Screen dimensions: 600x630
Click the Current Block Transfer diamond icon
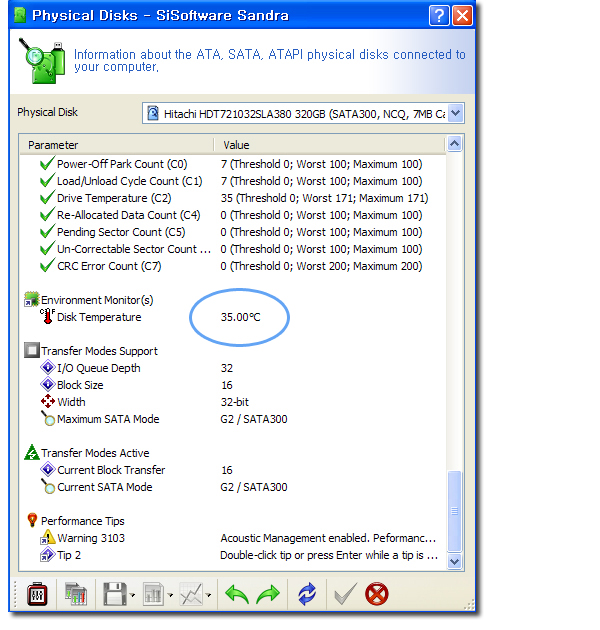point(48,469)
